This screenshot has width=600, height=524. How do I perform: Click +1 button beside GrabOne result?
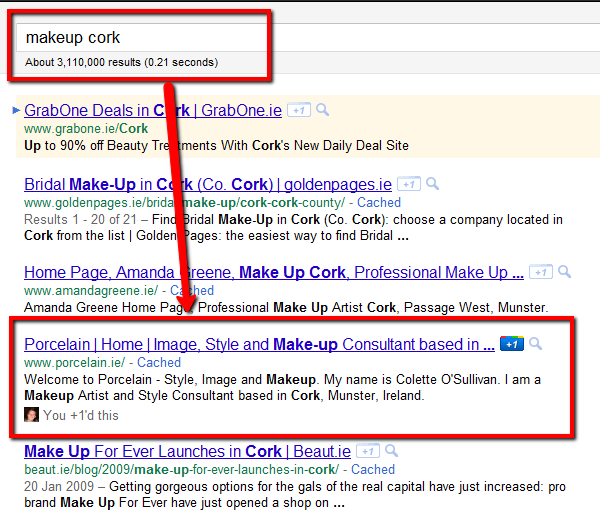(x=299, y=110)
